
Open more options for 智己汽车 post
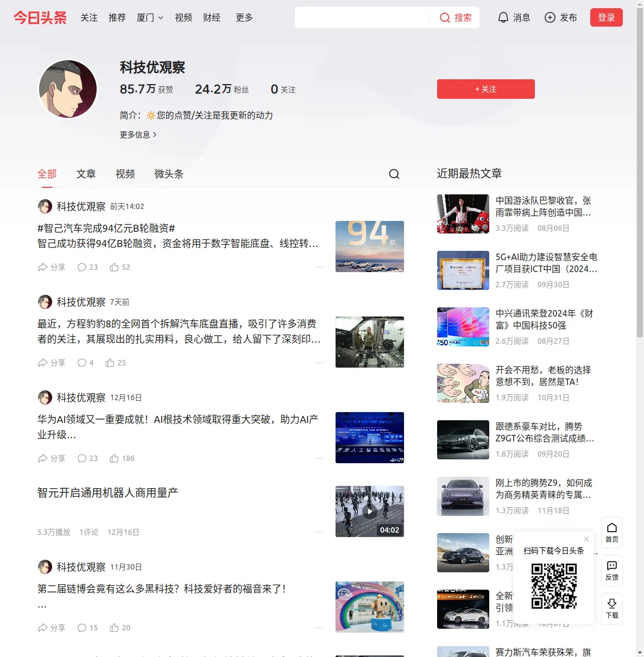pyautogui.click(x=319, y=267)
